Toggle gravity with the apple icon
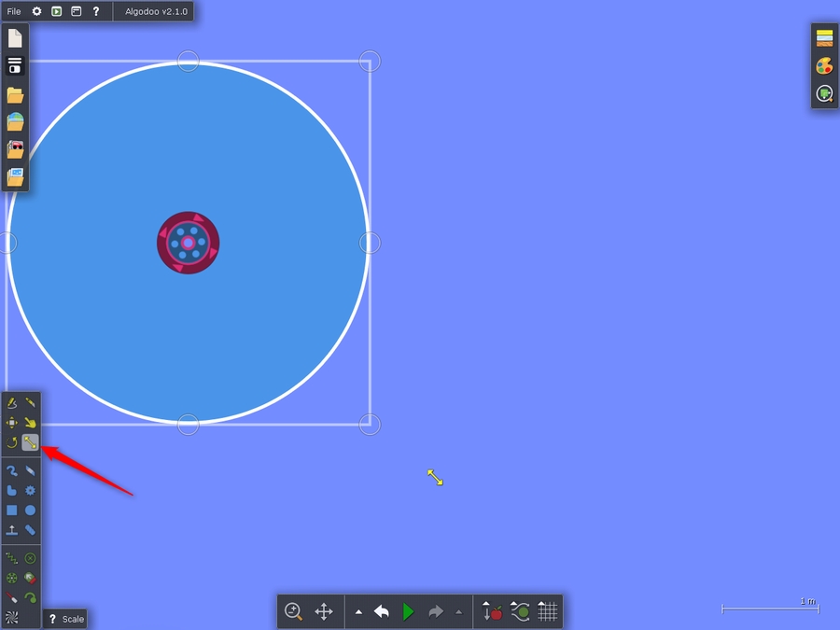Image resolution: width=840 pixels, height=630 pixels. (x=493, y=611)
